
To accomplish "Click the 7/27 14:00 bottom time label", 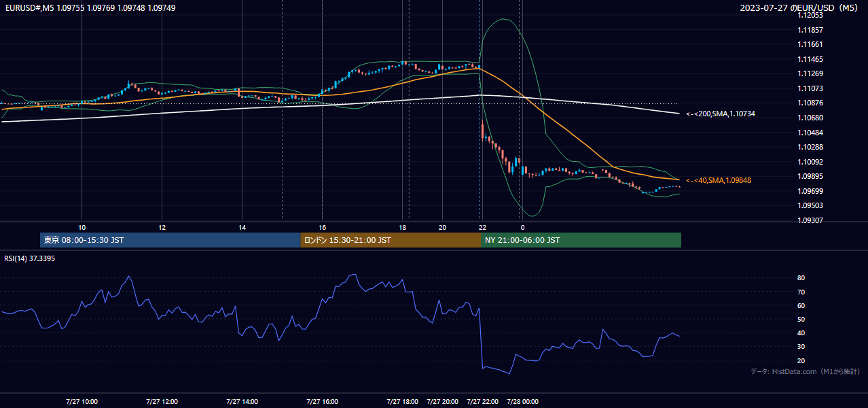I will pos(242,401).
